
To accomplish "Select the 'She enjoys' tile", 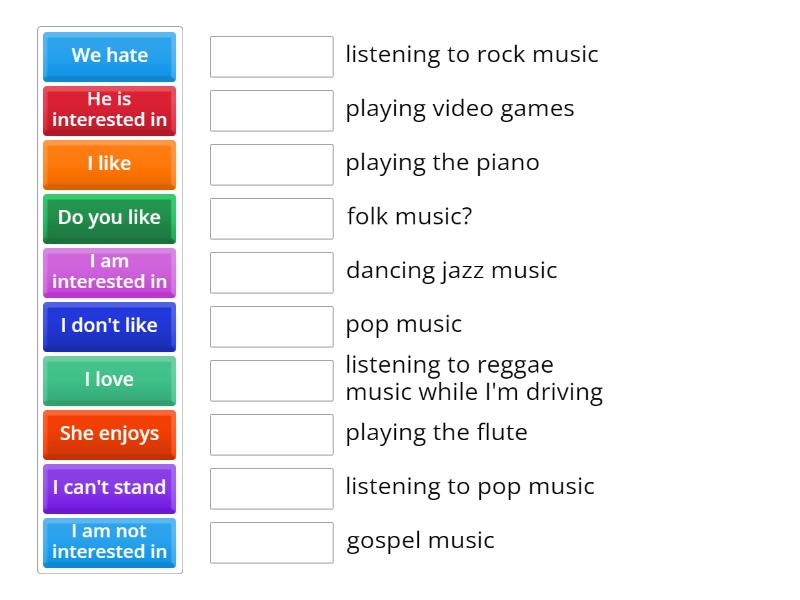I will click(109, 434).
